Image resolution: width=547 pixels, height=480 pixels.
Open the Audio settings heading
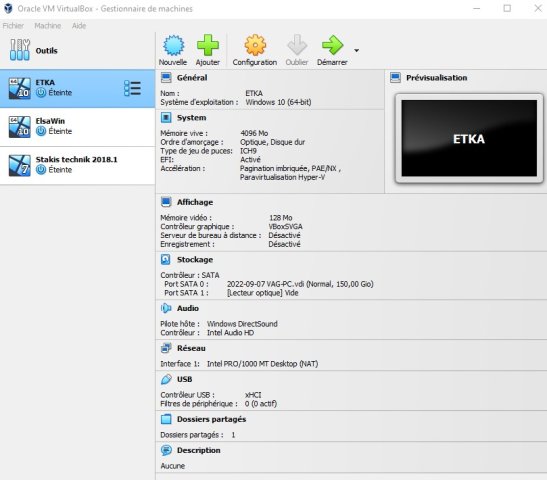coord(188,308)
